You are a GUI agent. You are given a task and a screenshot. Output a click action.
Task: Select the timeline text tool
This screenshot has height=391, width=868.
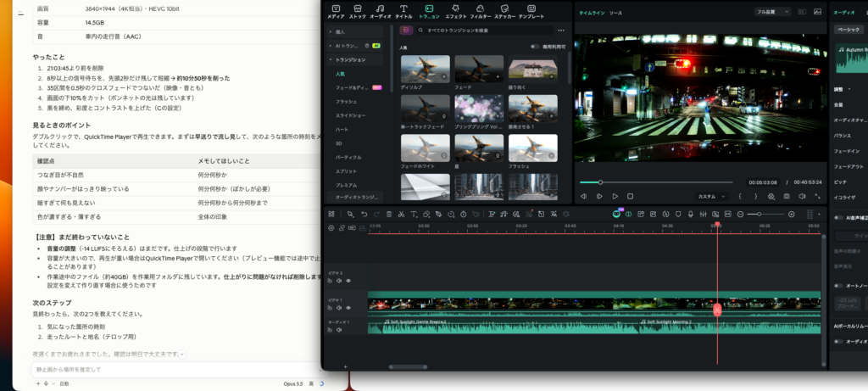coord(414,215)
